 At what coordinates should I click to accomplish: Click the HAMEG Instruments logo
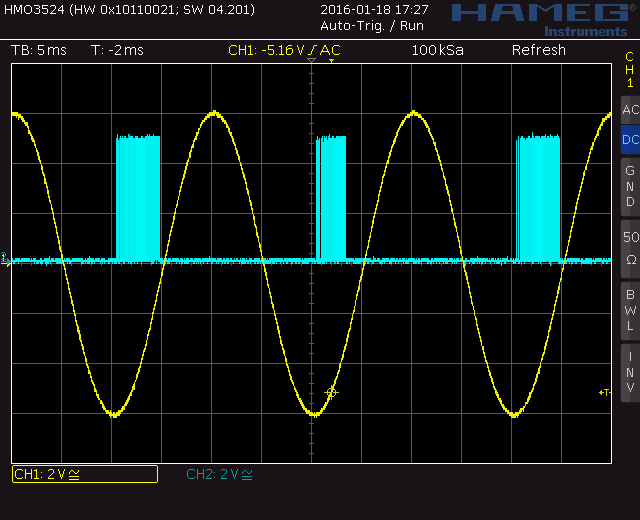[543, 19]
